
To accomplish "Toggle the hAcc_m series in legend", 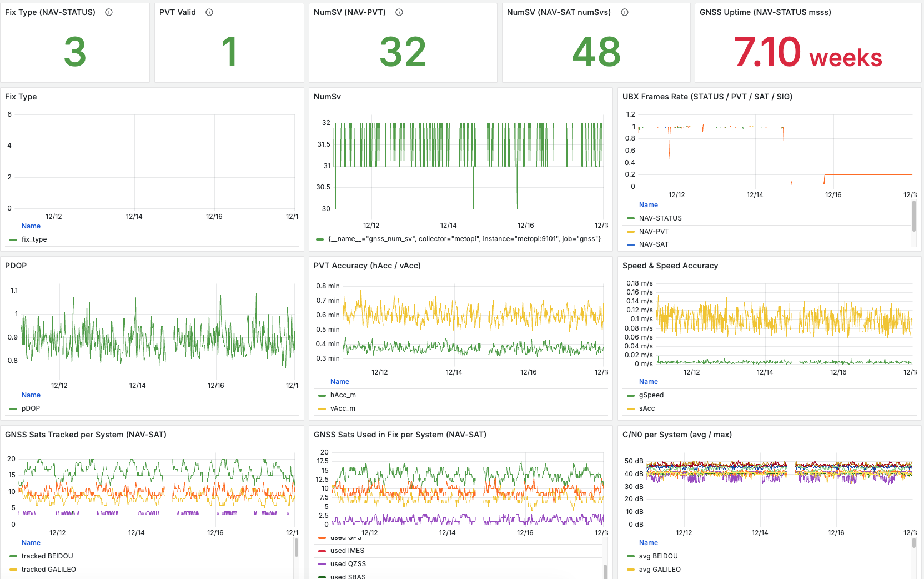I will click(x=343, y=395).
